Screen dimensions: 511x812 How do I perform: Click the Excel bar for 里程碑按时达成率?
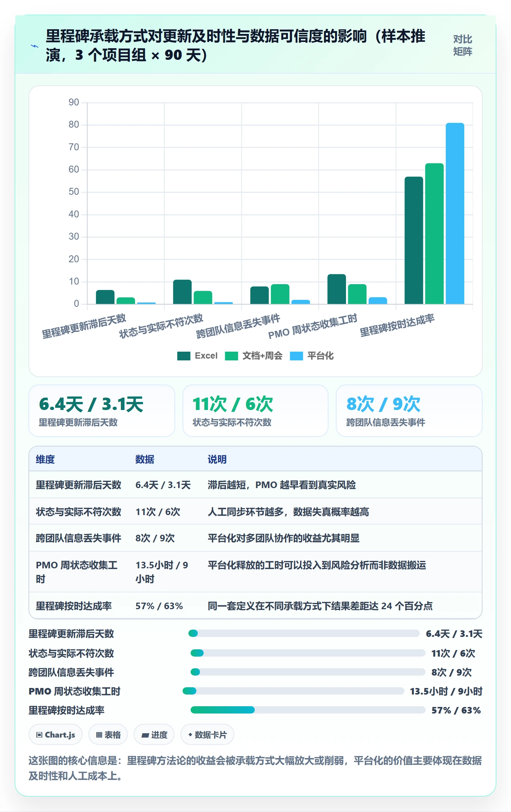(414, 240)
